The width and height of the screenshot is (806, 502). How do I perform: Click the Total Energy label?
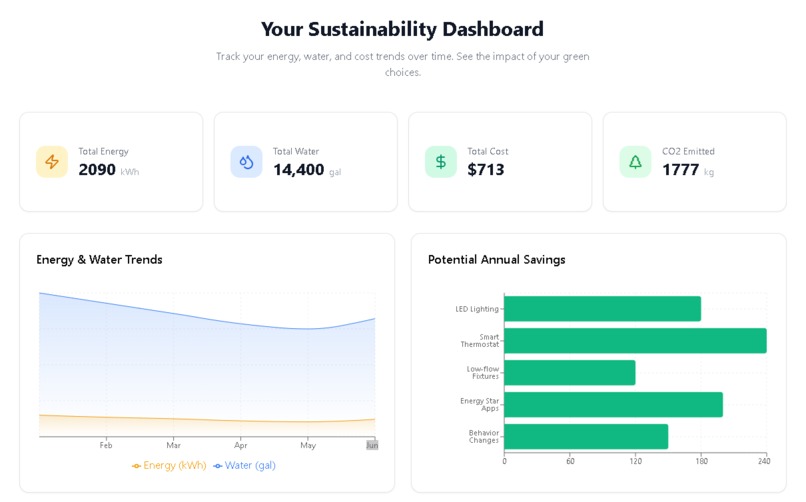103,151
